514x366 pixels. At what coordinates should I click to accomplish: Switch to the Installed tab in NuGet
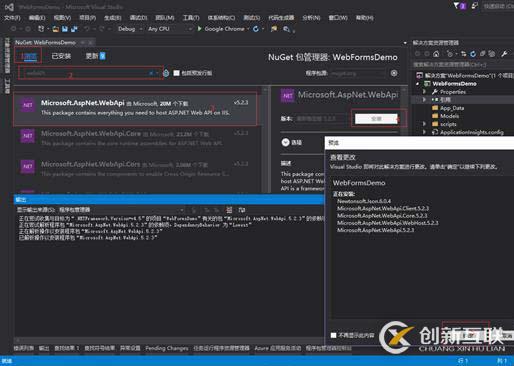pos(61,56)
